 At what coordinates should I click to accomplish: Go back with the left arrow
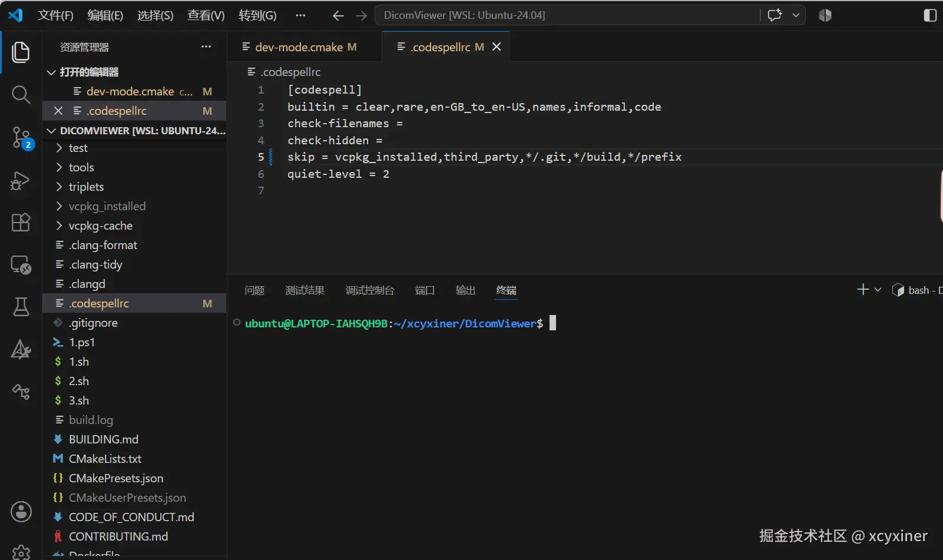coord(338,16)
